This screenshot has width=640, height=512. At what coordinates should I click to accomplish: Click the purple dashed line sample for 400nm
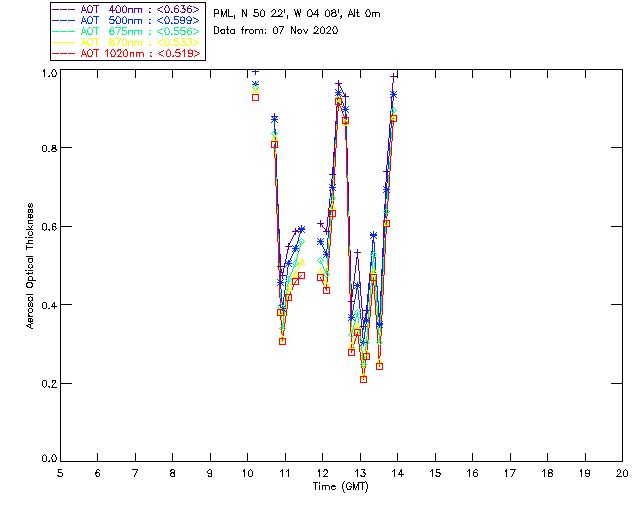tap(64, 9)
